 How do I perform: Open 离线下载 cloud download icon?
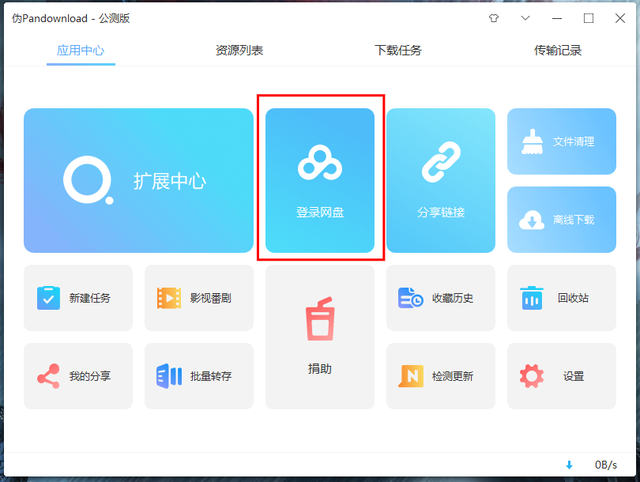coord(531,220)
